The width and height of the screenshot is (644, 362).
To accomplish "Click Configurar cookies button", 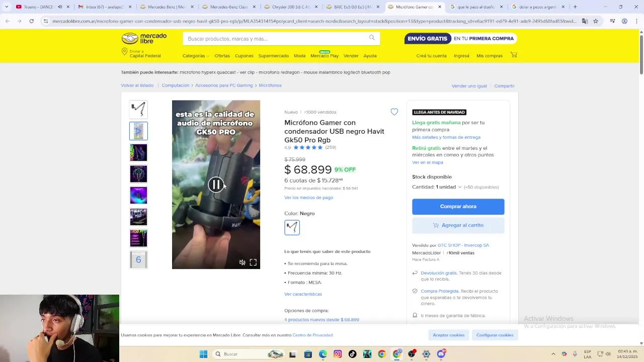I will tap(495, 335).
